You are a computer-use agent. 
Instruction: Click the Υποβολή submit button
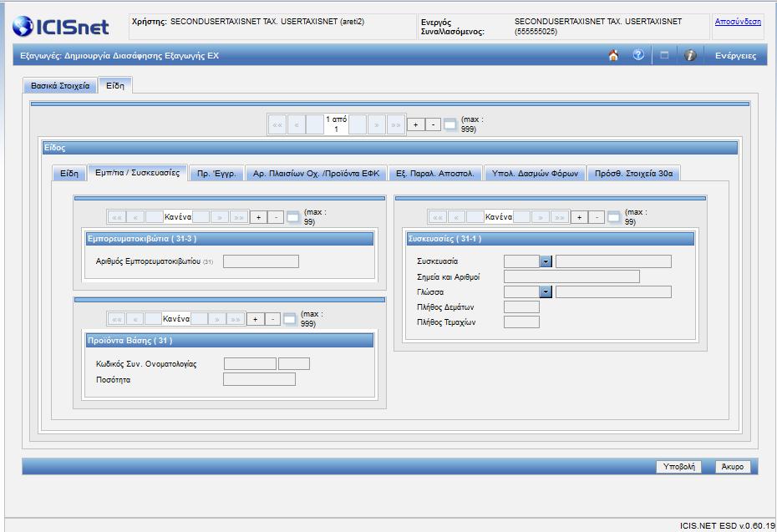tap(679, 467)
